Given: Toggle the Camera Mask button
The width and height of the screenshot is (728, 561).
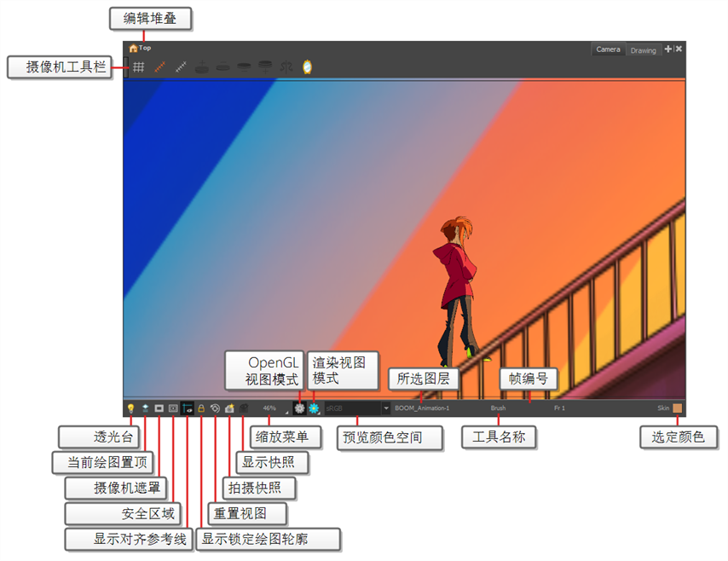Looking at the screenshot, I should (159, 408).
